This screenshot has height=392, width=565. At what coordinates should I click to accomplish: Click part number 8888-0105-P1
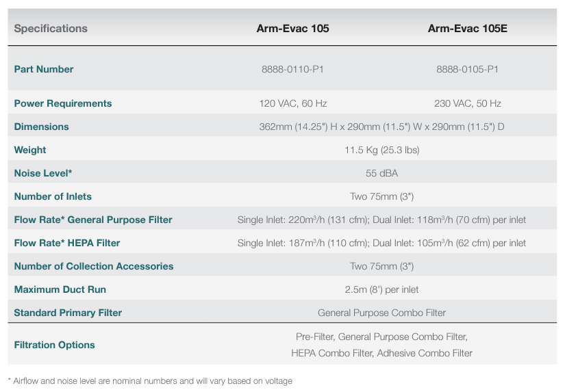pos(467,69)
